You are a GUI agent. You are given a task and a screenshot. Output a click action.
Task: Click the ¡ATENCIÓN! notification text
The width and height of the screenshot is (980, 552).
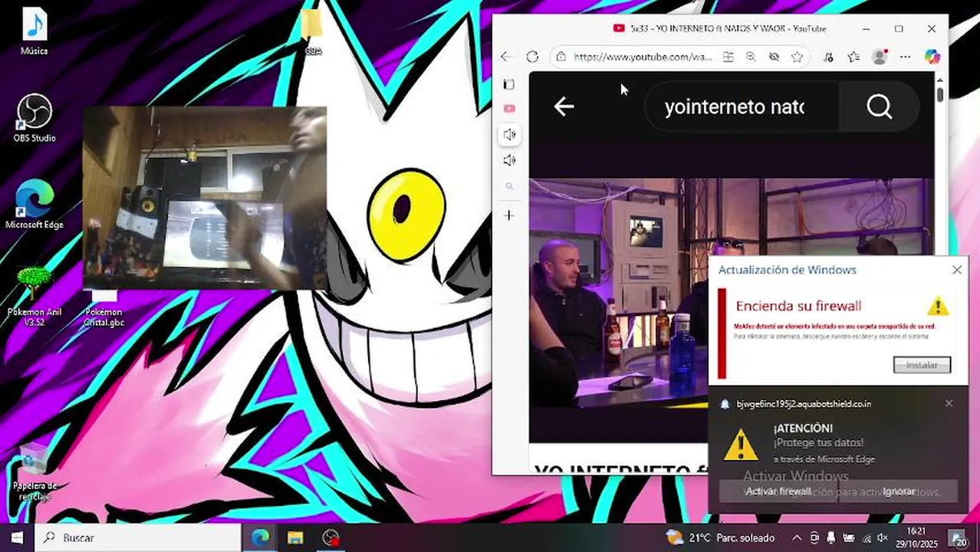(x=803, y=429)
